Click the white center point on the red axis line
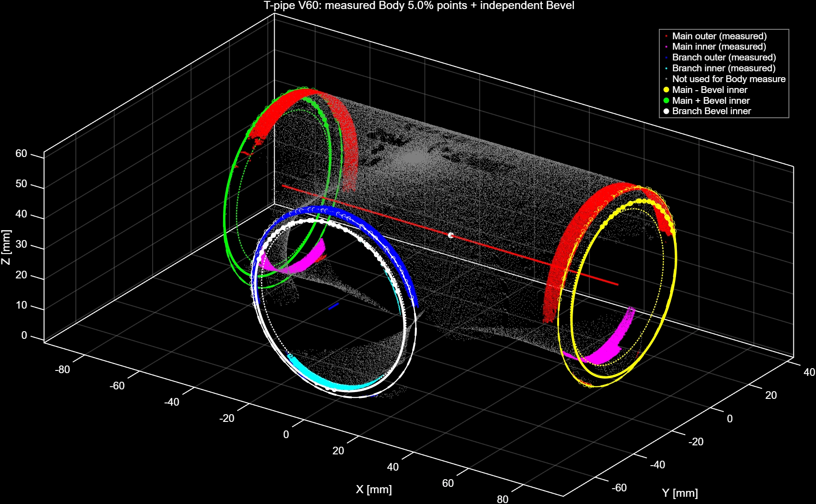Screen dimensions: 816x504 click(450, 235)
